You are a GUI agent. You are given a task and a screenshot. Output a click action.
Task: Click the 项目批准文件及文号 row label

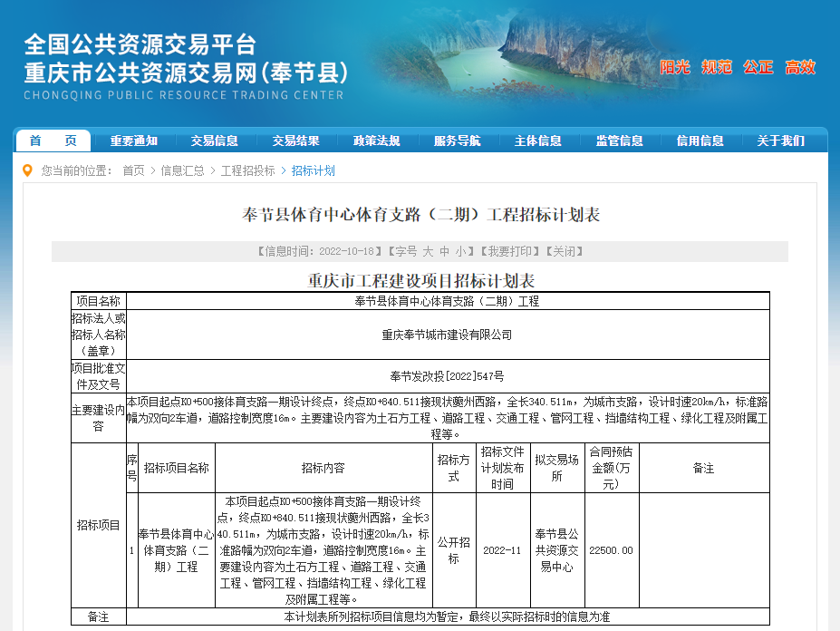[x=98, y=376]
